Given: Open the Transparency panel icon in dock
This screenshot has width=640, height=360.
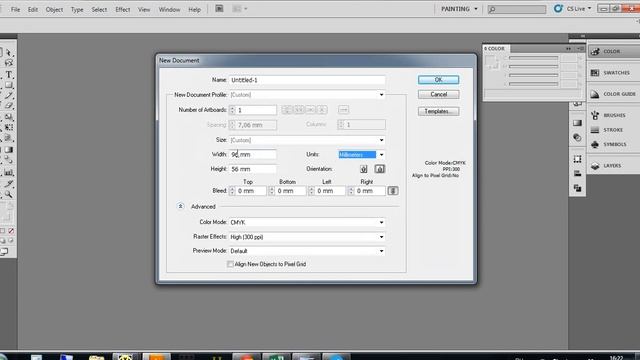Looking at the screenshot, I should (x=577, y=138).
